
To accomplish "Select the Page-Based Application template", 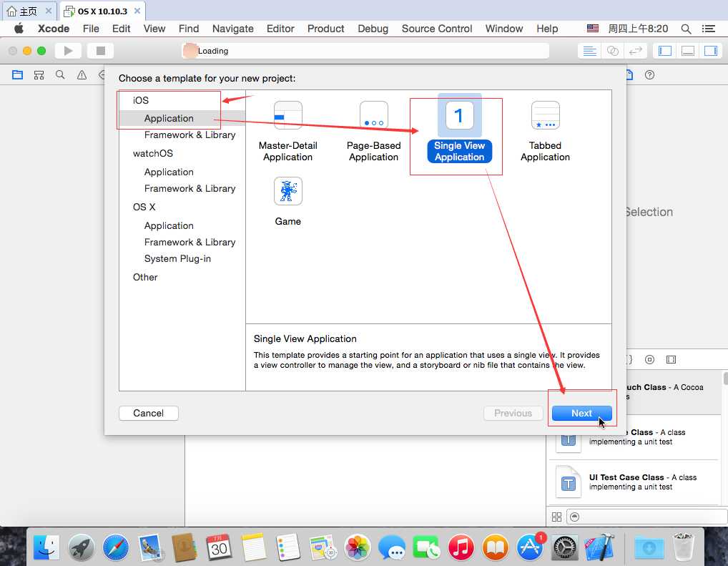I will pos(374,132).
